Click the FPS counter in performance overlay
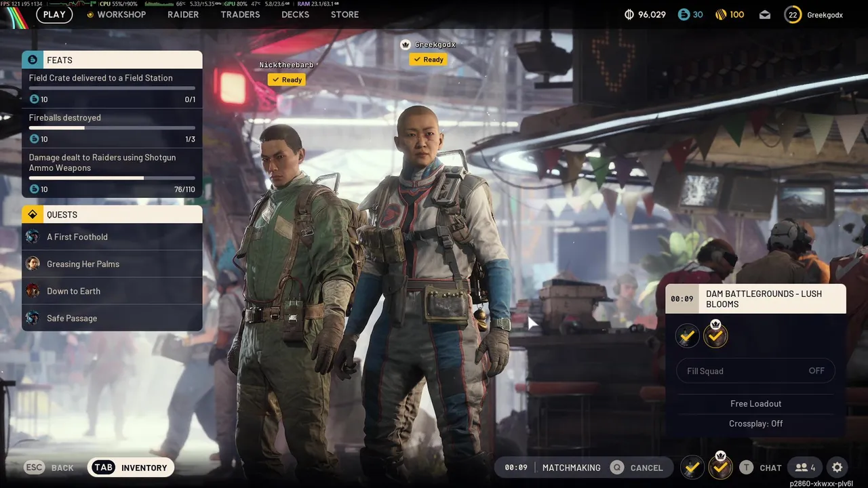The width and height of the screenshot is (868, 488). click(22, 4)
